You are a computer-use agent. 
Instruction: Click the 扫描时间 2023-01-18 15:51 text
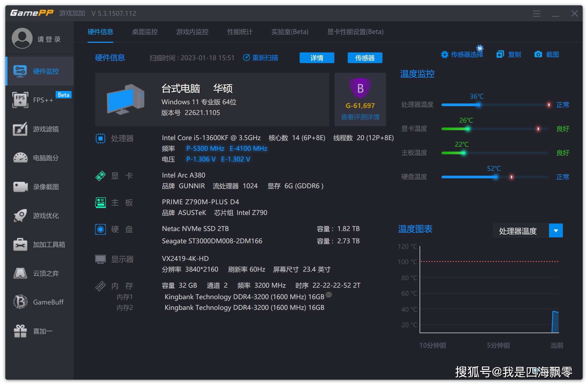tap(192, 58)
